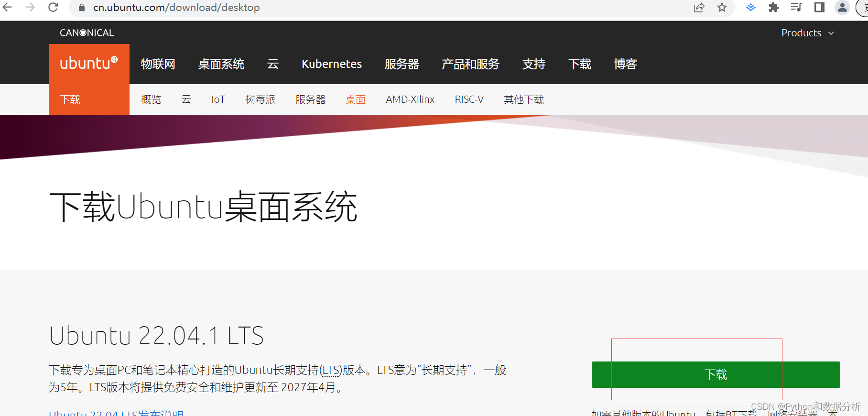This screenshot has height=416, width=868.
Task: Open the user profile avatar
Action: 842,7
